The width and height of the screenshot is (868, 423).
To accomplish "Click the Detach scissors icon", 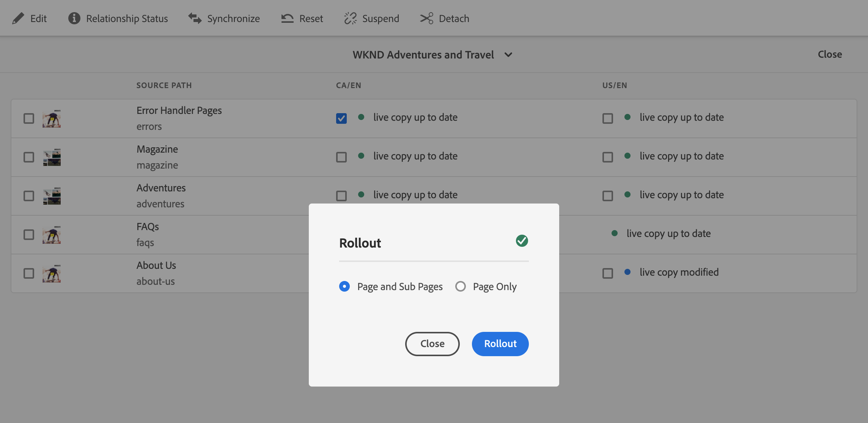I will [x=426, y=18].
